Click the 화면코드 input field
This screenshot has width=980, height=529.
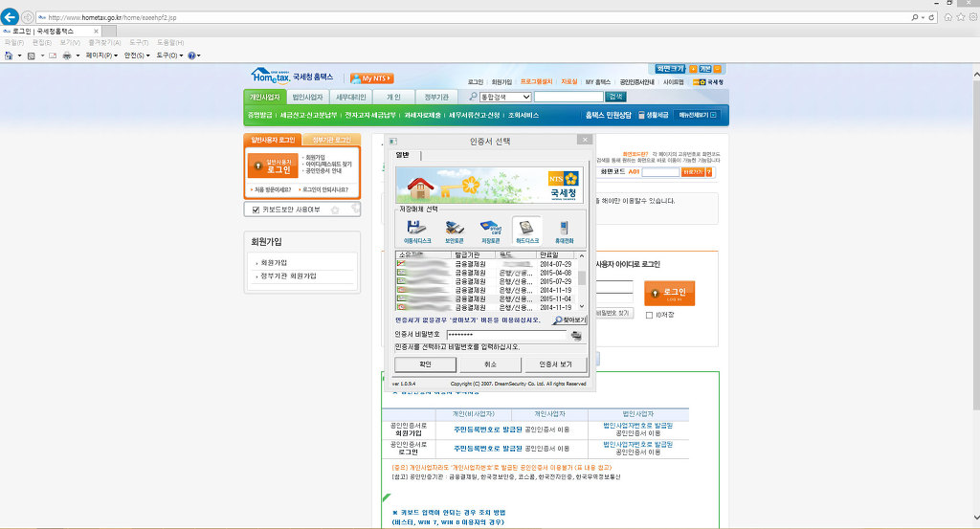660,172
